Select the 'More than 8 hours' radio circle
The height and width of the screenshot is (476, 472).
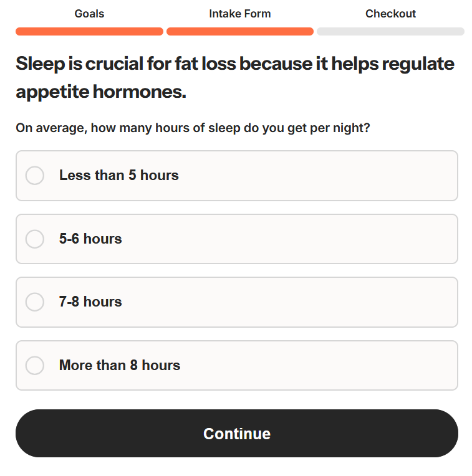click(35, 365)
